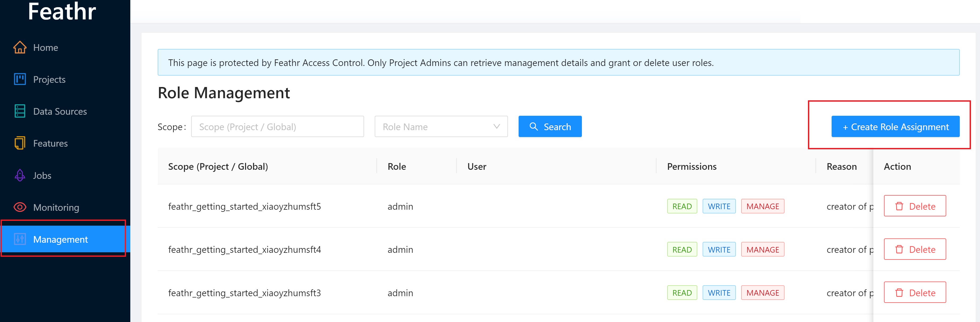Click trash icon in xiaoyzhumsft3 row

[899, 292]
